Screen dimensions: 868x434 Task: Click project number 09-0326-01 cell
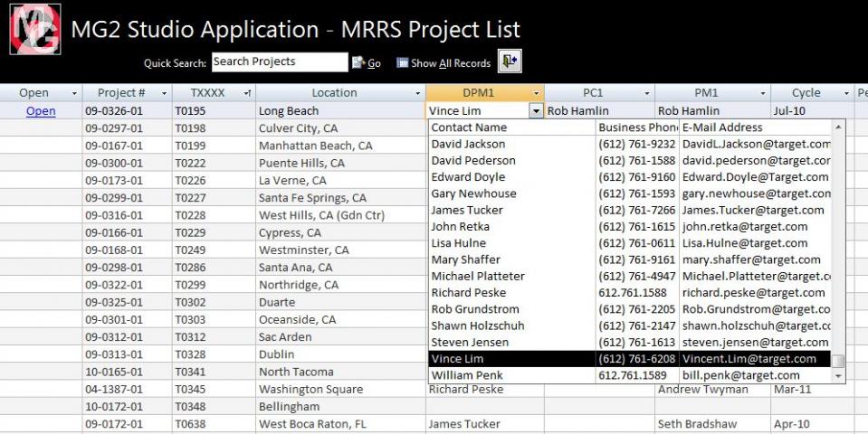coord(128,110)
